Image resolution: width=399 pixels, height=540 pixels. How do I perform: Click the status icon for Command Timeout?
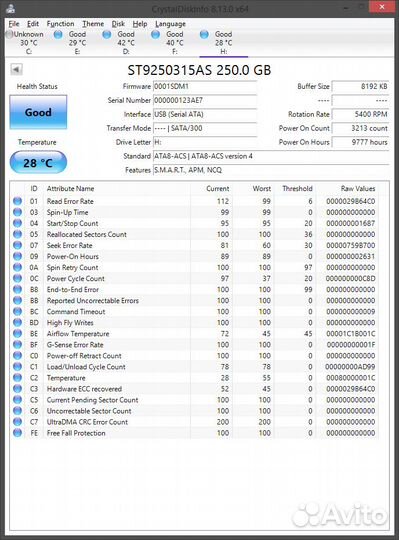click(17, 311)
